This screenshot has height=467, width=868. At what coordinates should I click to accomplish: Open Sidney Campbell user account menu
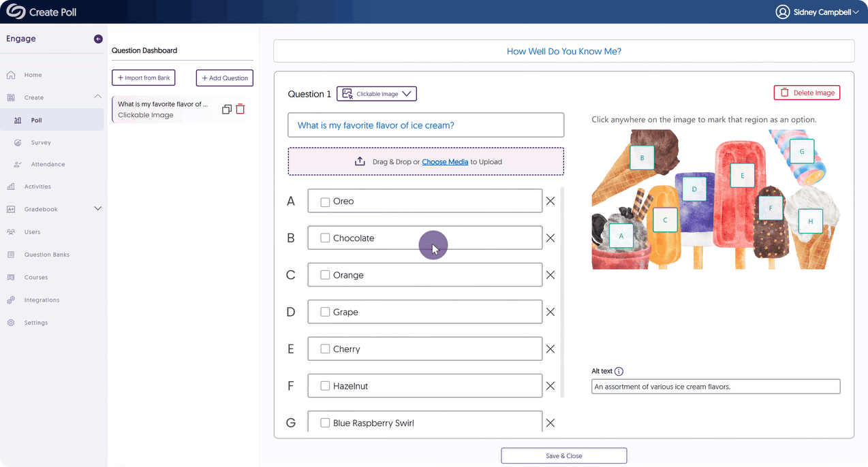(818, 12)
